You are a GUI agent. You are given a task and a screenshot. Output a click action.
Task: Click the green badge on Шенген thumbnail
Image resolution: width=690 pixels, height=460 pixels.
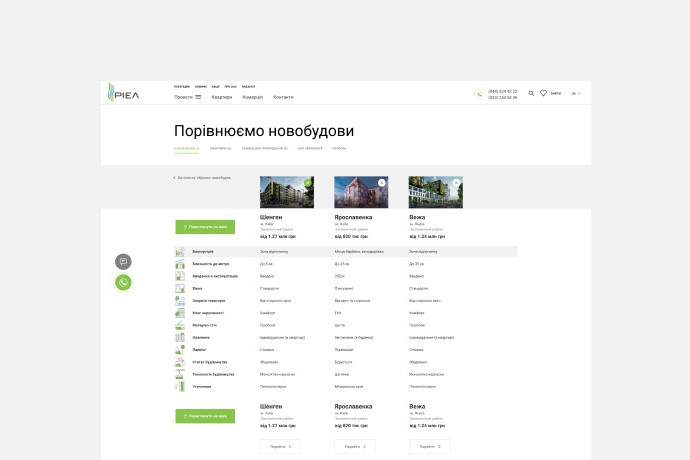point(306,183)
